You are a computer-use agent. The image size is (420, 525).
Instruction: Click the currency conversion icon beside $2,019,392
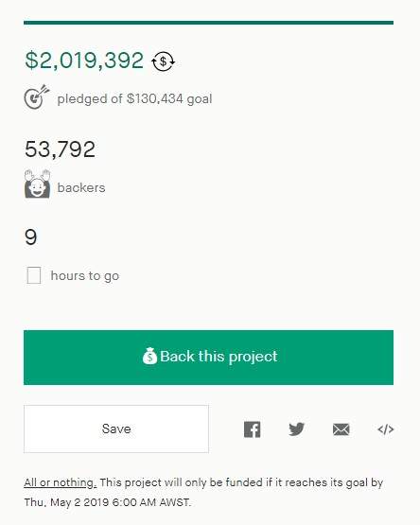[163, 61]
